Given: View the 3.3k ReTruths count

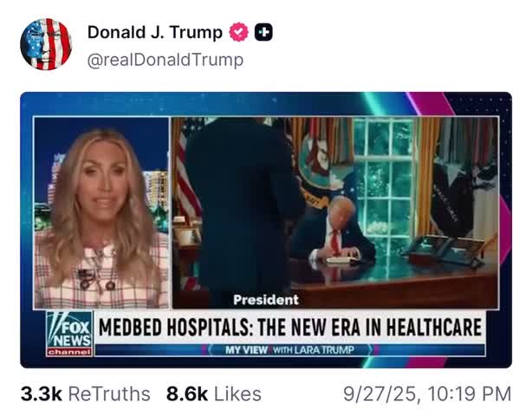Looking at the screenshot, I should 42,394.
